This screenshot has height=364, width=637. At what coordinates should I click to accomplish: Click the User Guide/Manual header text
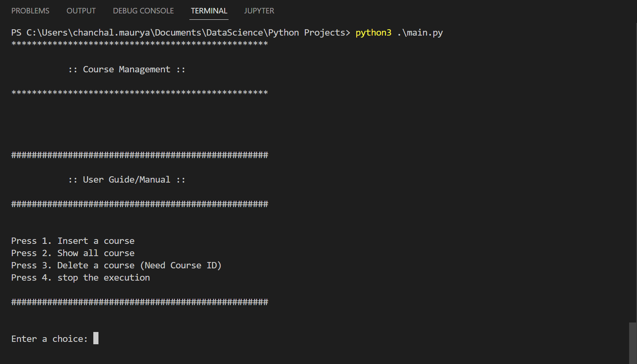coord(127,179)
